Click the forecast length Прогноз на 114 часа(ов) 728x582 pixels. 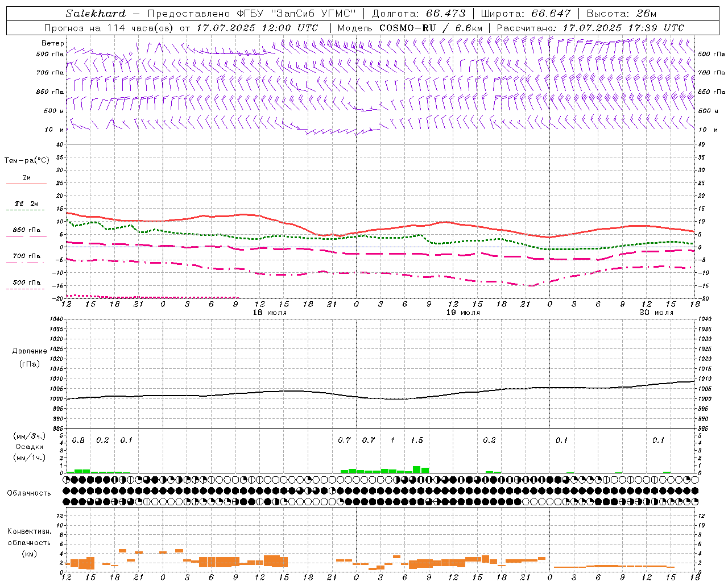[109, 28]
